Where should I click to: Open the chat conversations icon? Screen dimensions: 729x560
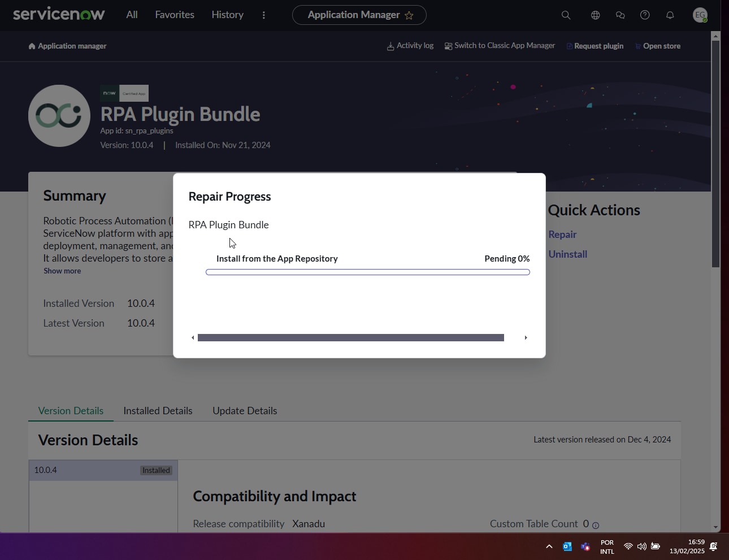pos(620,15)
